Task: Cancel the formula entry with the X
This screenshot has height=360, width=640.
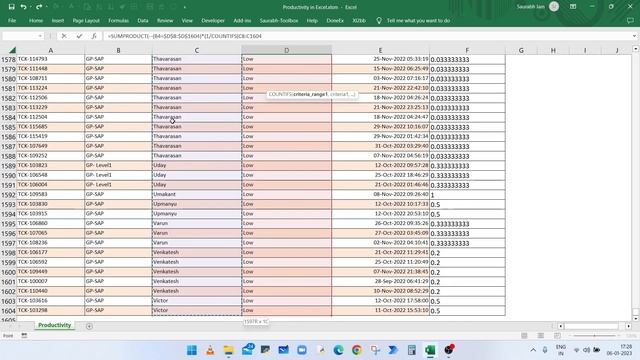Action: coord(64,36)
